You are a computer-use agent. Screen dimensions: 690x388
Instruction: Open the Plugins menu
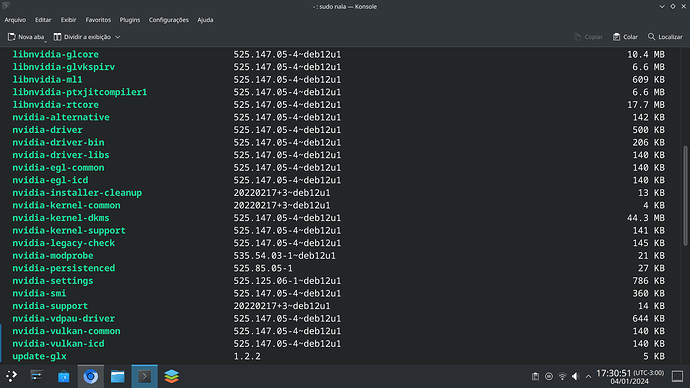pyautogui.click(x=130, y=20)
